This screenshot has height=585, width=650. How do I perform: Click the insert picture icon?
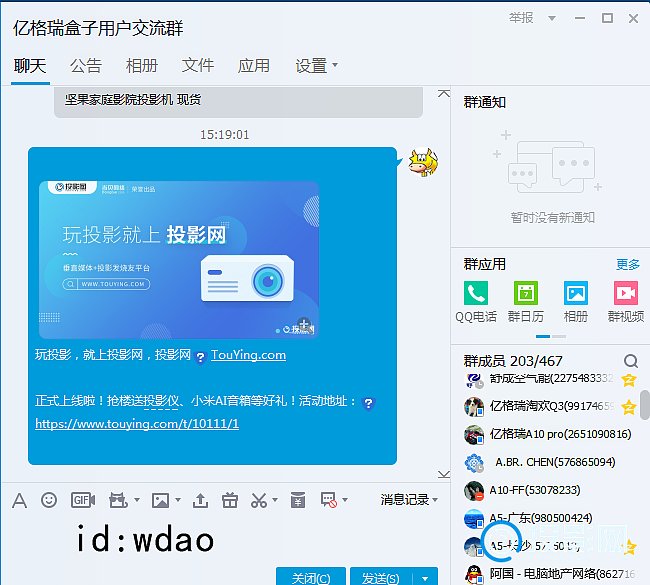(160, 500)
